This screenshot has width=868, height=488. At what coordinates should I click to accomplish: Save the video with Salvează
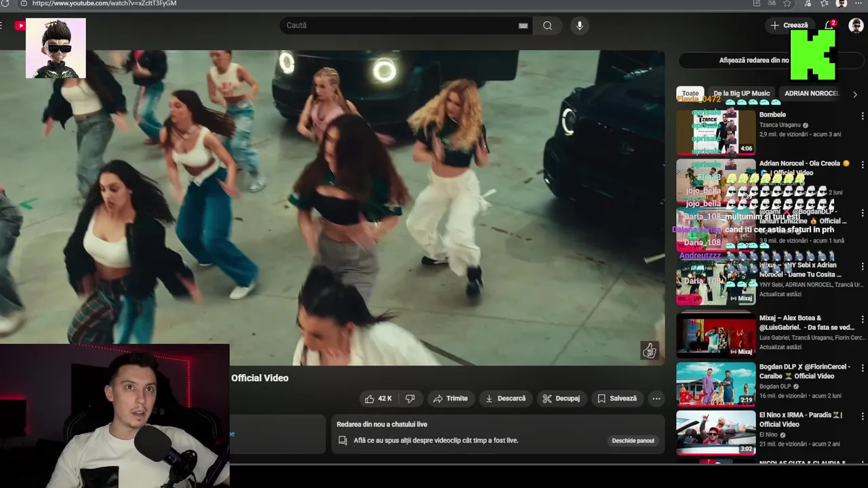click(x=617, y=399)
